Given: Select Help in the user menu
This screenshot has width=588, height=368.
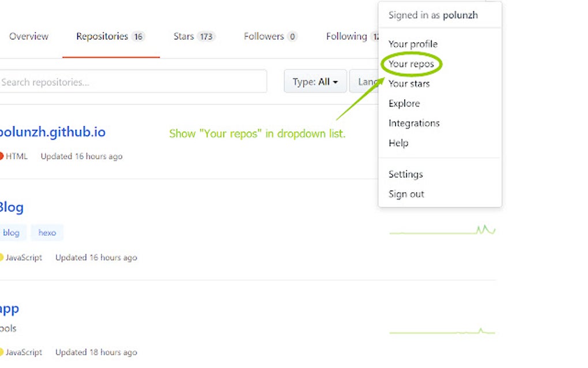Looking at the screenshot, I should [x=398, y=143].
